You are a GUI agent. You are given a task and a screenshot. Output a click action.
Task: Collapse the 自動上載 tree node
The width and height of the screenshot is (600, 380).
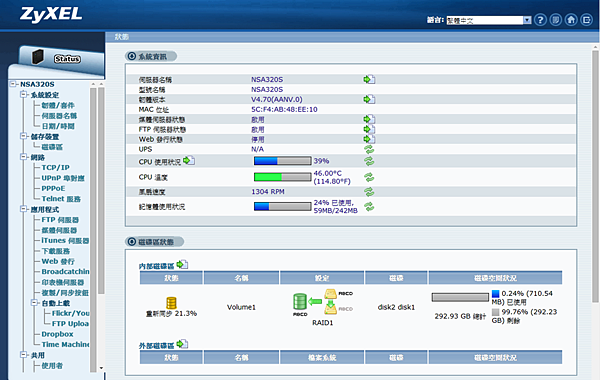coord(34,303)
